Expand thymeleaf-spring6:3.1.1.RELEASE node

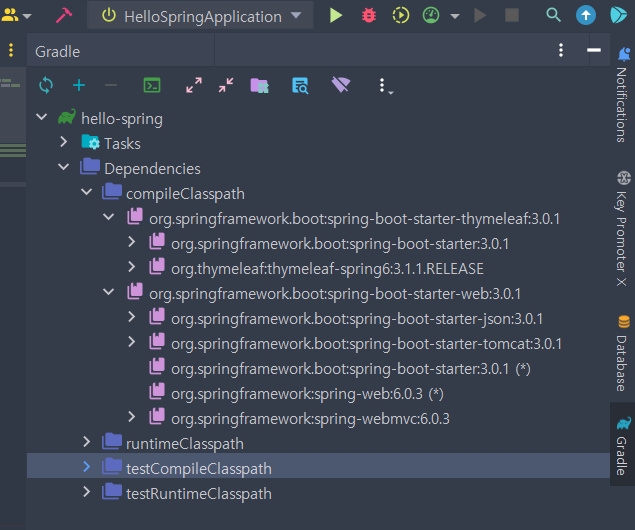click(131, 267)
